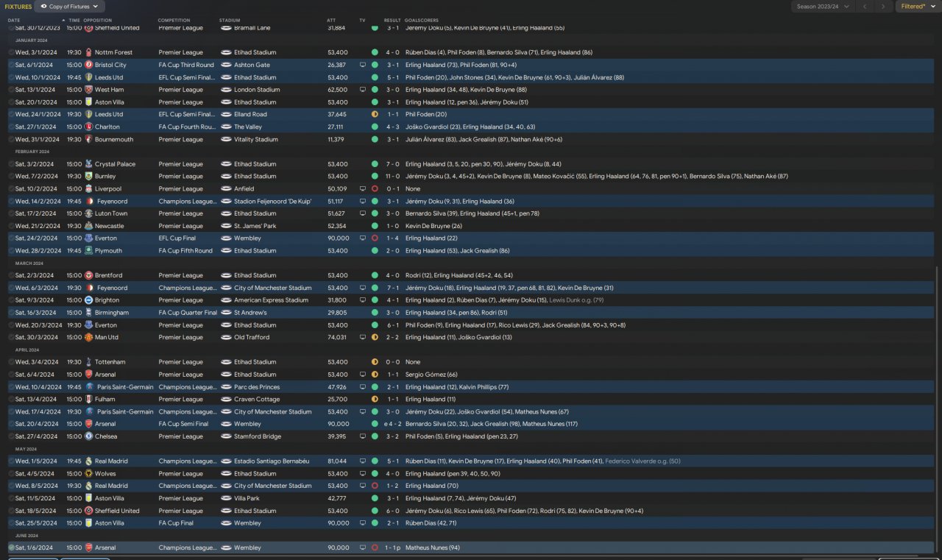
Task: Click the Newcastle club badge
Action: click(x=89, y=226)
